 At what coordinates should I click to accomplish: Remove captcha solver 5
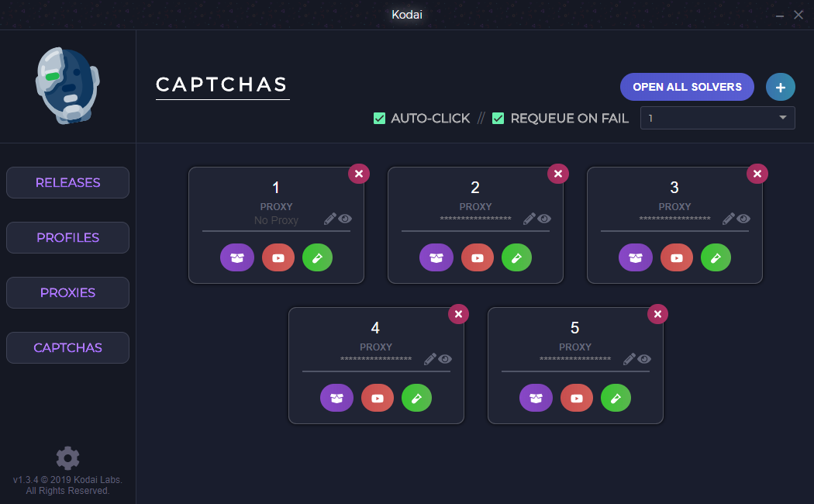(x=657, y=314)
